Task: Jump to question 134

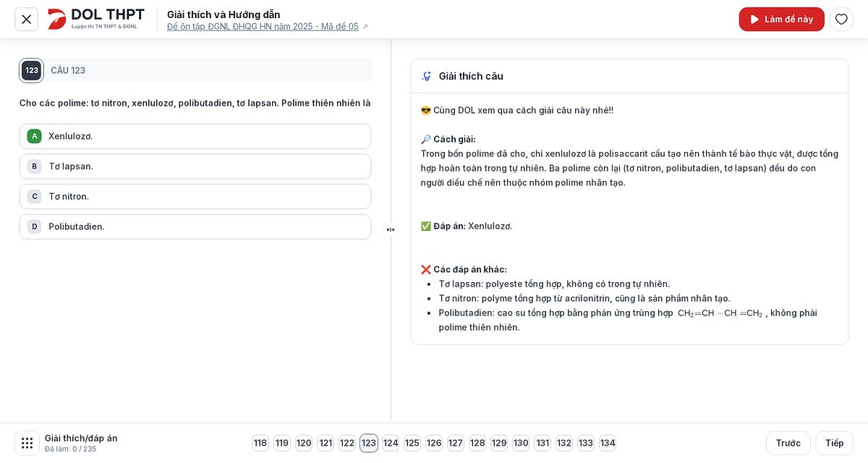Action: (608, 443)
